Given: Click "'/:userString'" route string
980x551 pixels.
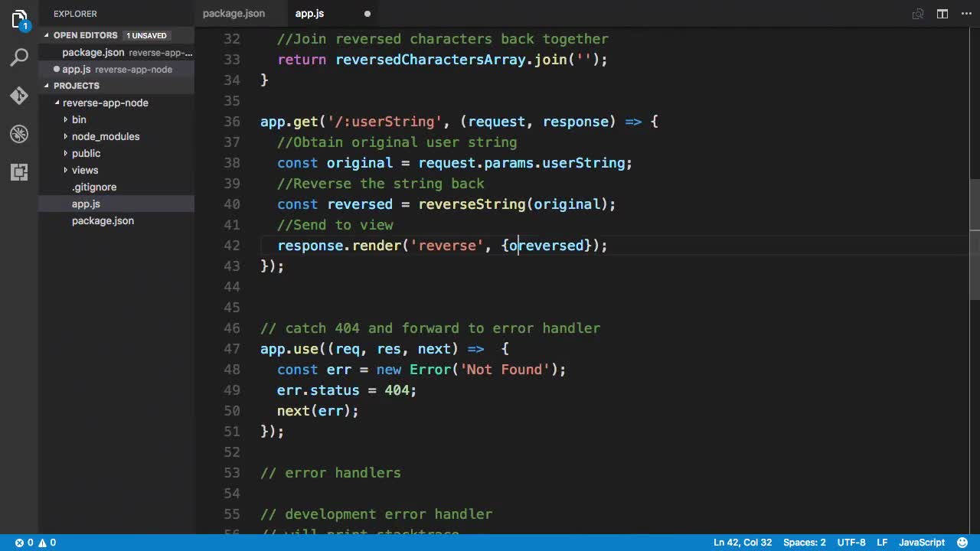Looking at the screenshot, I should (385, 122).
